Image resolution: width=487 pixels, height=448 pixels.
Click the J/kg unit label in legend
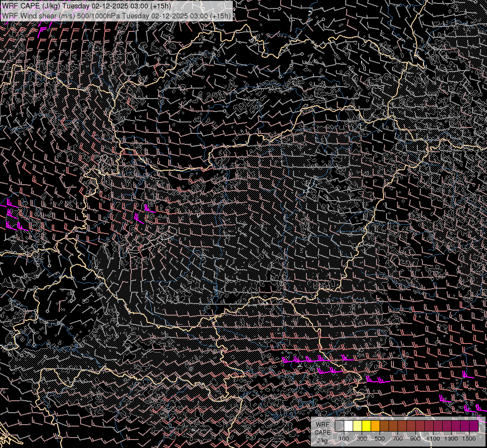pos(322,441)
